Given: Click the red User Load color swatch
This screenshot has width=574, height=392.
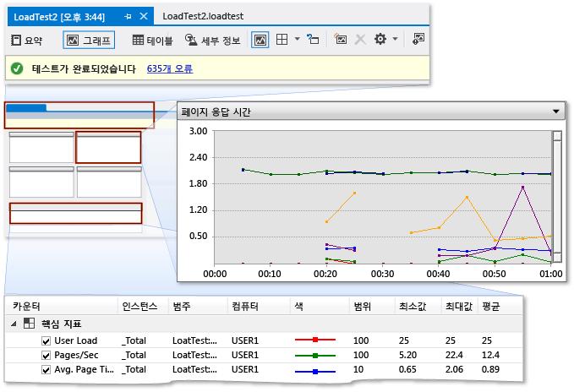Looking at the screenshot, I should pyautogui.click(x=315, y=340).
